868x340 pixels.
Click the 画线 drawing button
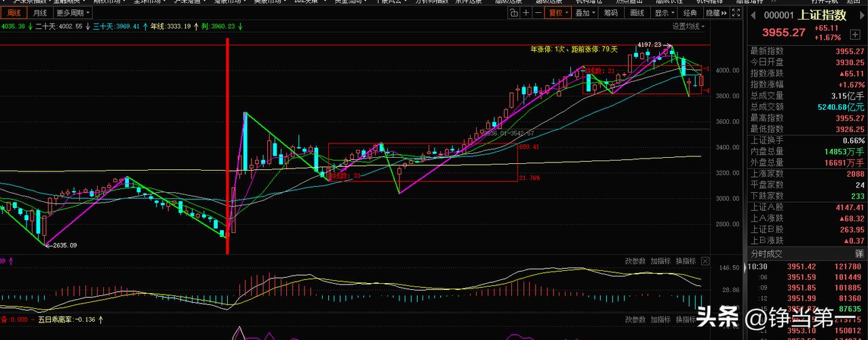(x=637, y=13)
